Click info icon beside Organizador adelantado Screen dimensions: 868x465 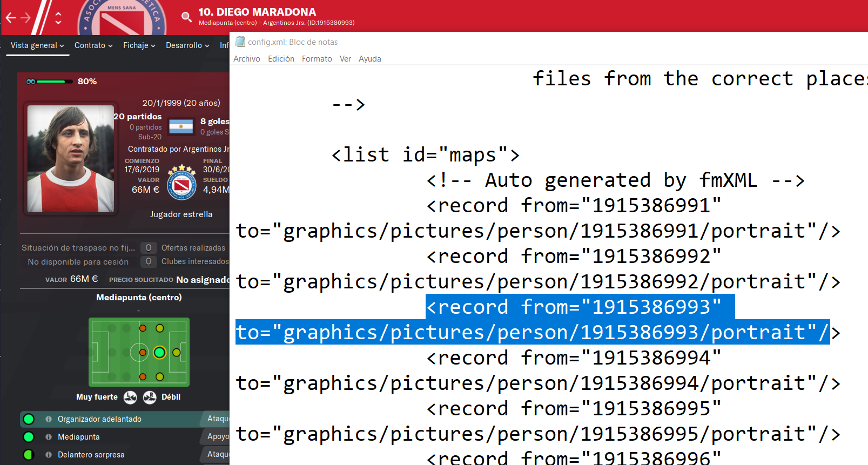point(49,419)
